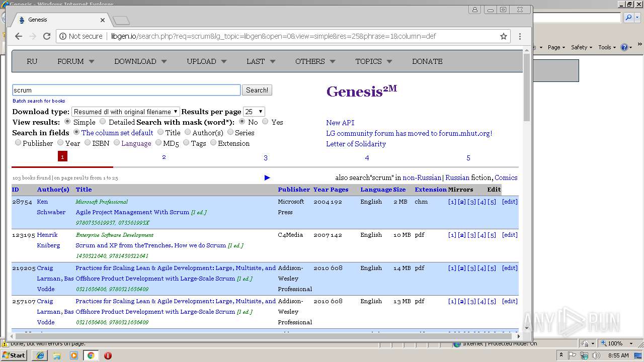Expand the LAST menu
Screen dimensions: 644x362
261,61
